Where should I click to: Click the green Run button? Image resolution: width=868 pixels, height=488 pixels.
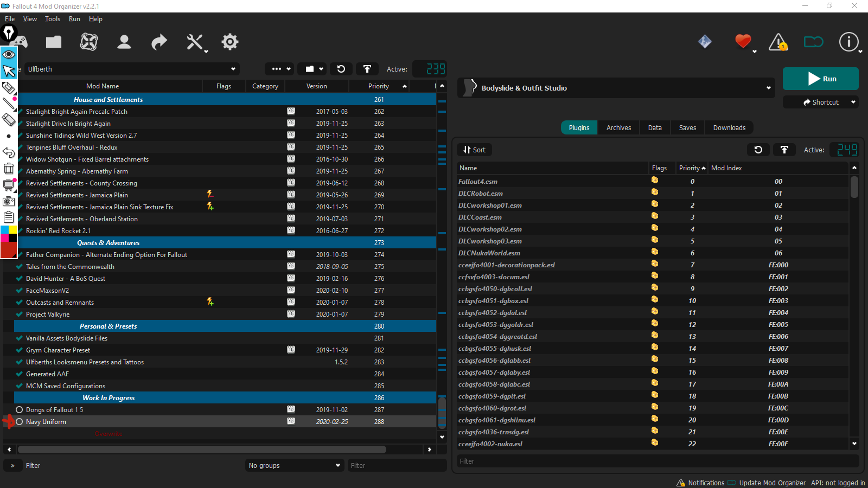(821, 79)
